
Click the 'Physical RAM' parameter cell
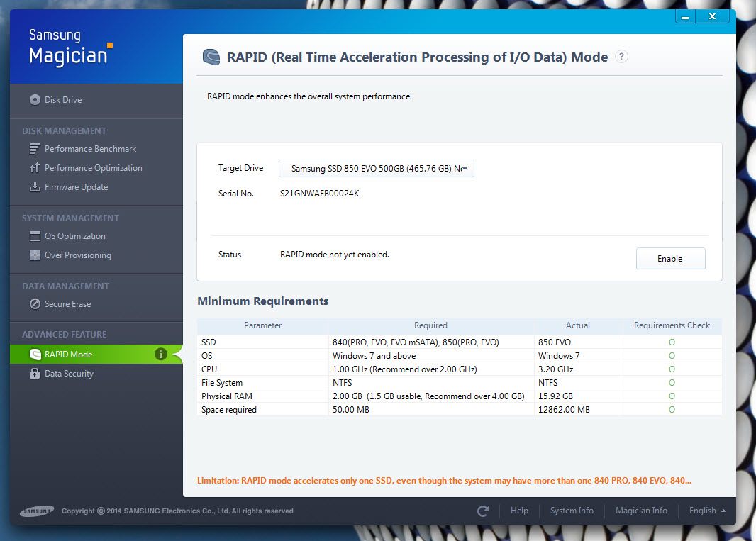[227, 396]
